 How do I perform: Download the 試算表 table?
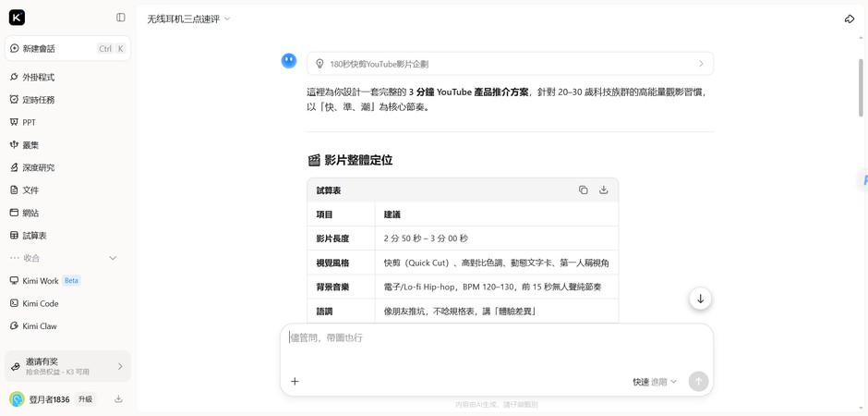[x=603, y=190]
